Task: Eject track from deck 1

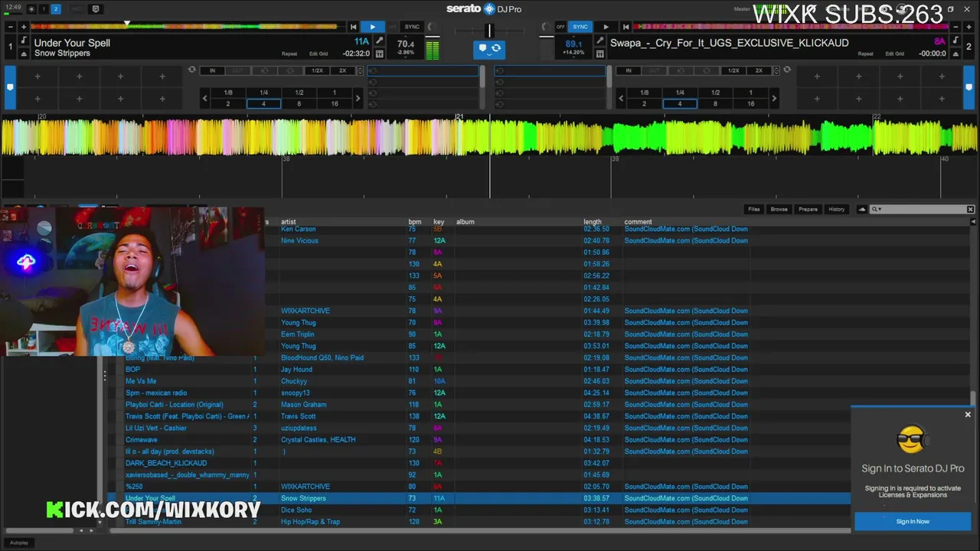Action: tap(24, 54)
